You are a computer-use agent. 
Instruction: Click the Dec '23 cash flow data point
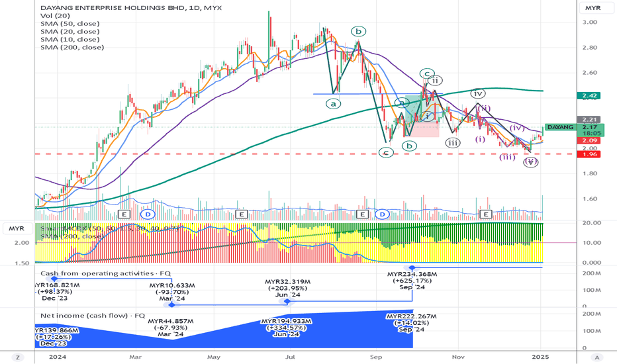point(54,279)
